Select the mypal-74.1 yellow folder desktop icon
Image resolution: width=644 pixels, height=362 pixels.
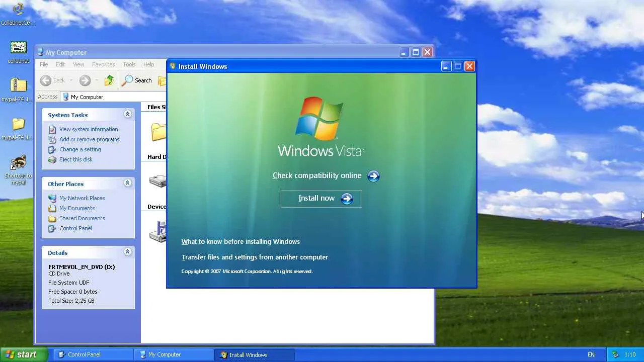click(18, 129)
